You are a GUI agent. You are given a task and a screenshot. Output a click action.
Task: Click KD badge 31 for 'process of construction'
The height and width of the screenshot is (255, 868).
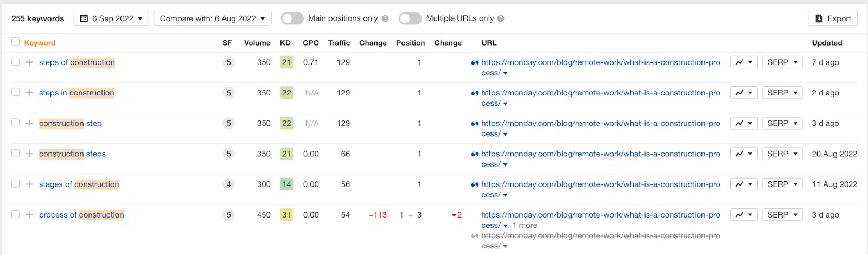pos(286,215)
